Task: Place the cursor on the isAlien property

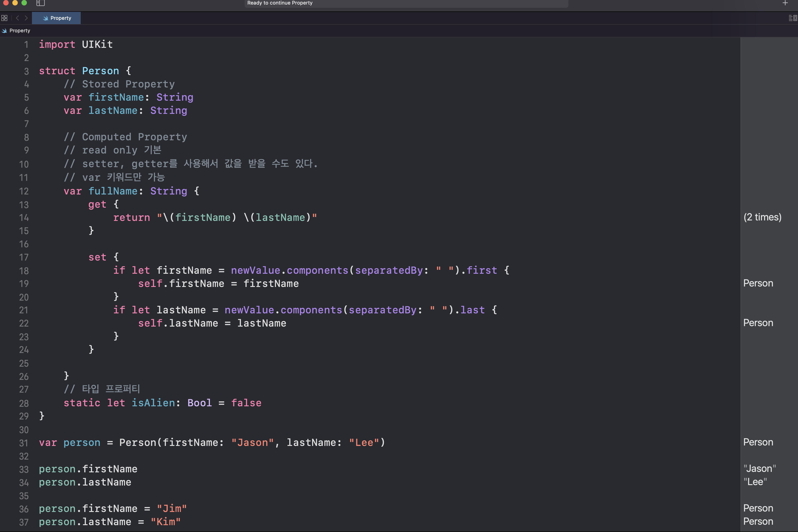Action: coord(153,403)
